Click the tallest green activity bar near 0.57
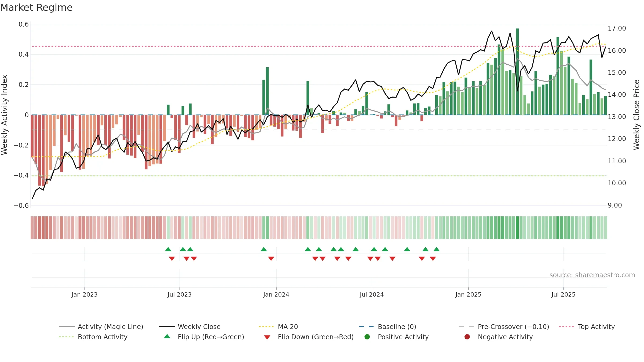The image size is (644, 362). (517, 72)
